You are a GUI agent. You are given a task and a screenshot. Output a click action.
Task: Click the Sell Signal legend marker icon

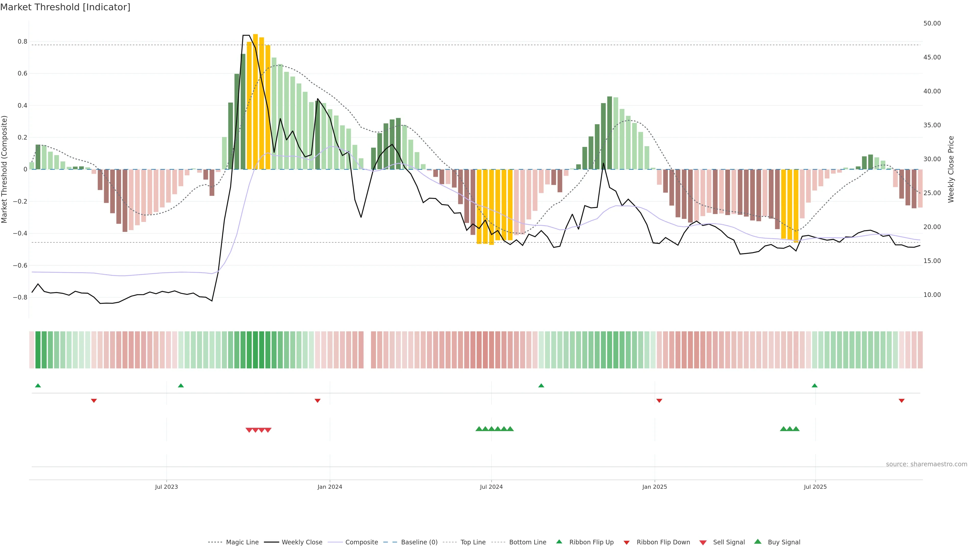[703, 543]
